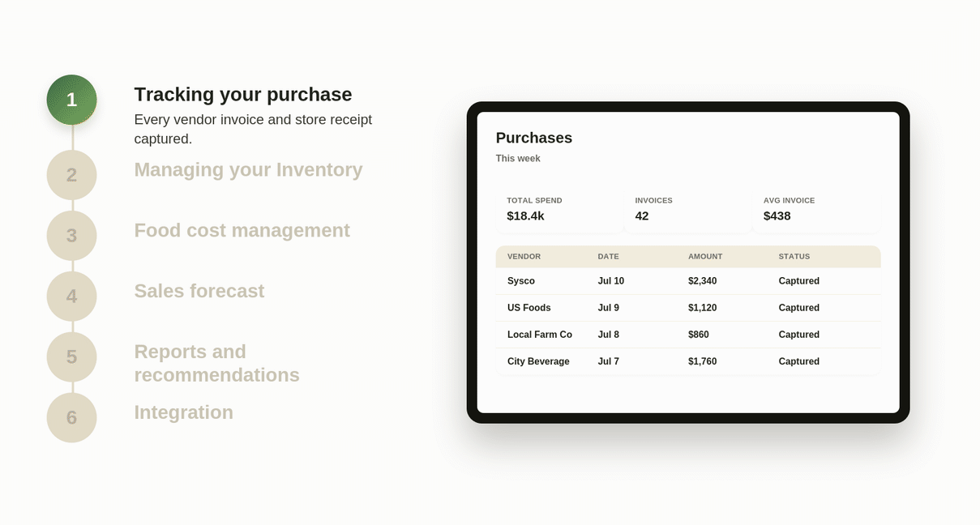Open the Integration step

tap(183, 412)
